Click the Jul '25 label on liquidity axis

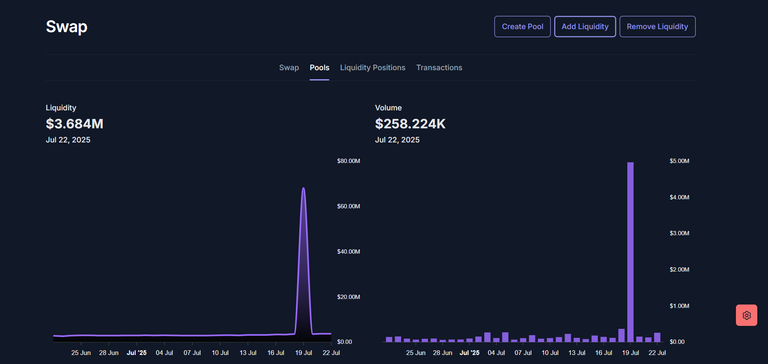point(137,352)
